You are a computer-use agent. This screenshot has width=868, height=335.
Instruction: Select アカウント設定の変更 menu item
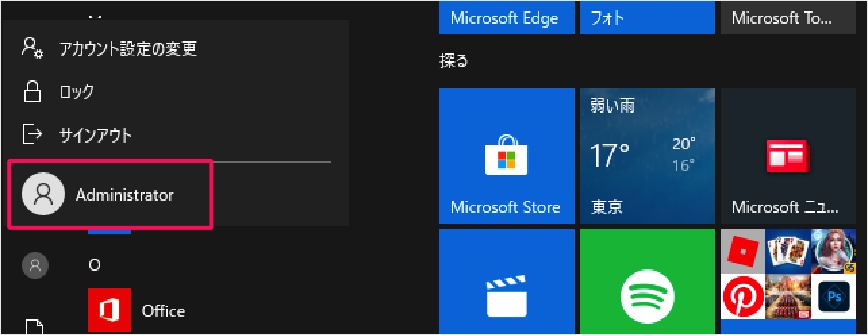click(x=128, y=49)
